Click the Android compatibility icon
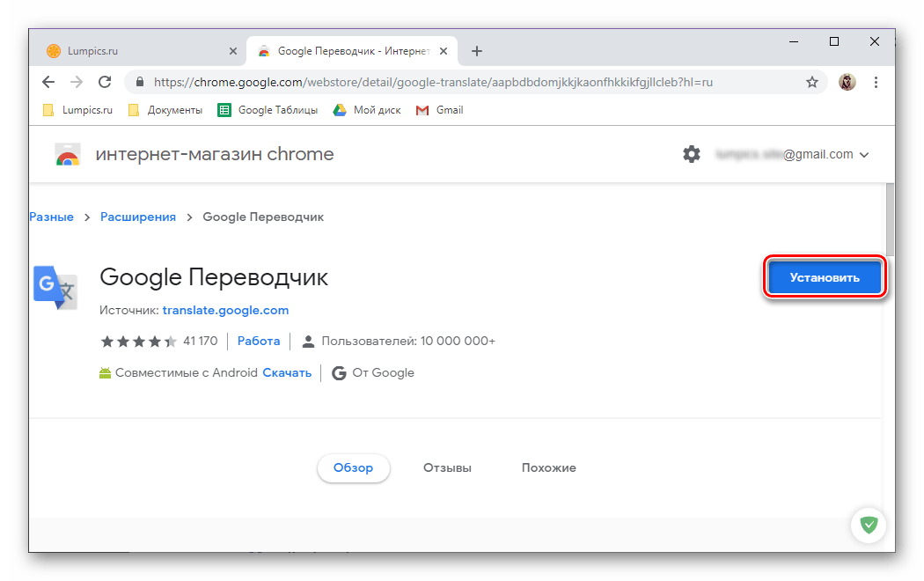The image size is (924, 581). (x=105, y=373)
